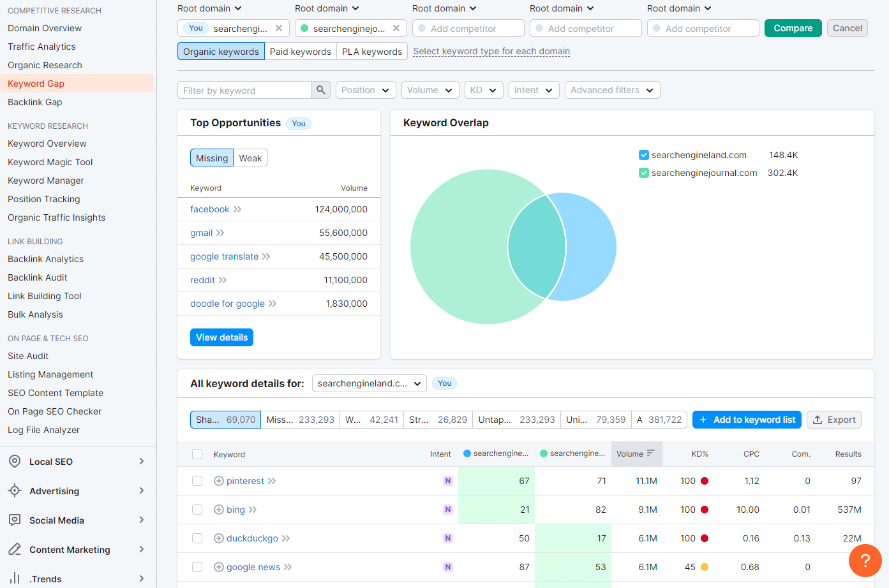The width and height of the screenshot is (889, 588).
Task: Open gmail keyword details double arrow
Action: [x=220, y=233]
